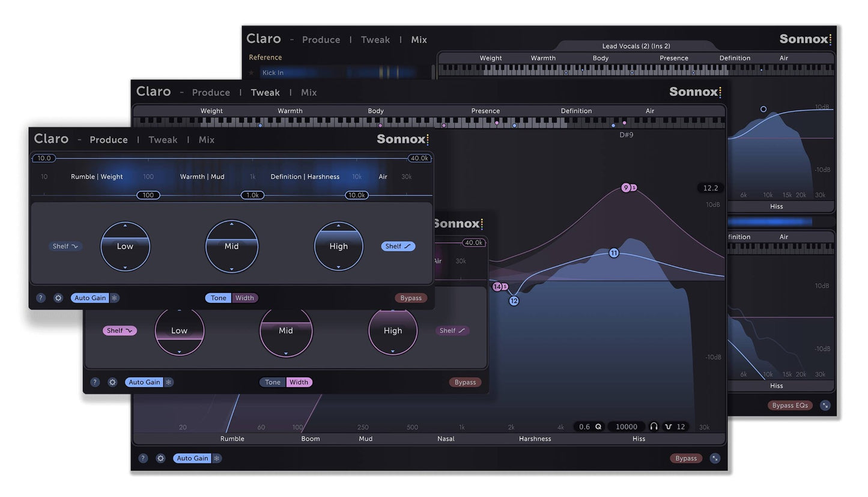868x497 pixels.
Task: Switch to the Mix view
Action: (x=309, y=92)
